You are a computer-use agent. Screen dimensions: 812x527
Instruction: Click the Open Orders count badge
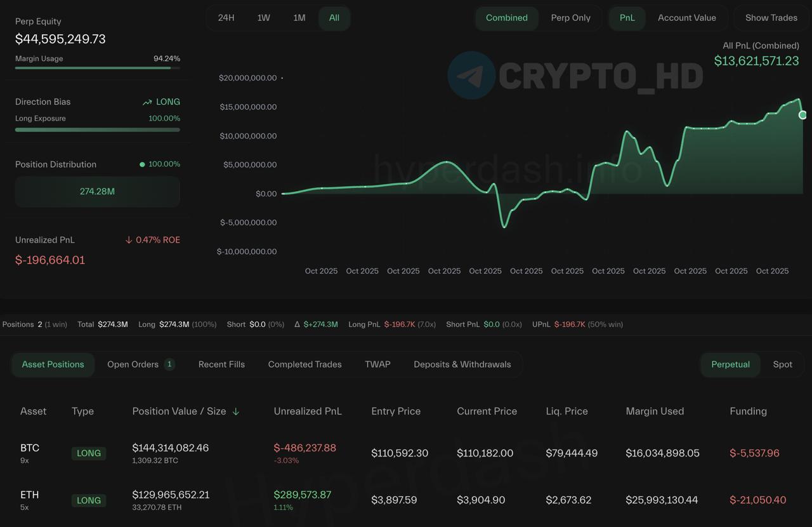coord(169,364)
